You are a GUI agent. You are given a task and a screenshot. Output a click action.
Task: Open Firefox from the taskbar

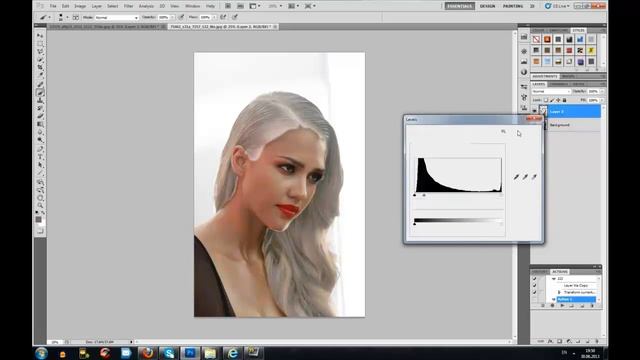[147, 353]
